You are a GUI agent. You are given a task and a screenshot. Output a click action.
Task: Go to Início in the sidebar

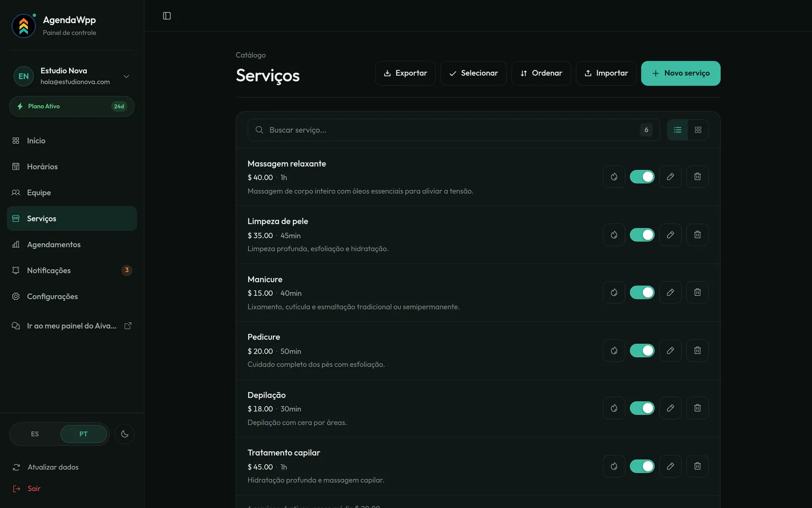tap(72, 141)
